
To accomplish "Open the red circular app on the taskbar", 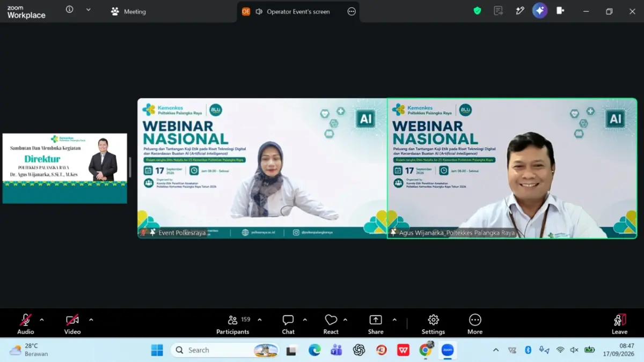I will (382, 351).
